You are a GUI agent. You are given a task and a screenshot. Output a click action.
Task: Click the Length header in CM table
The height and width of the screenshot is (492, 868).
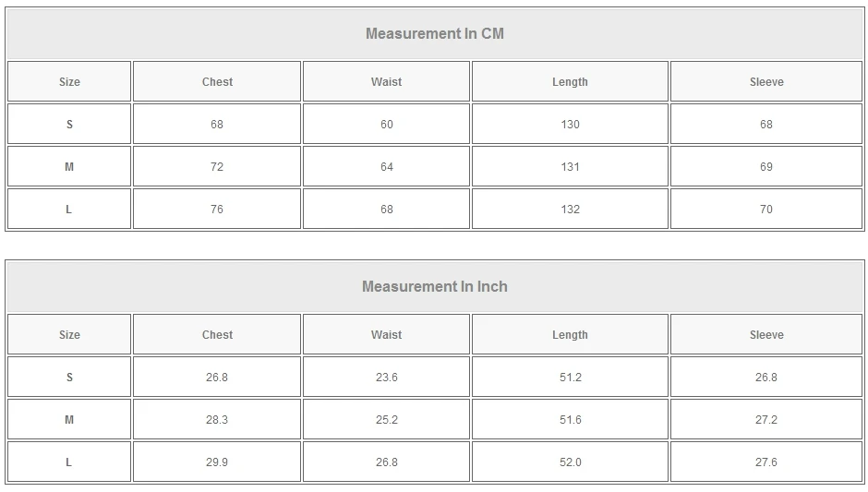[570, 82]
